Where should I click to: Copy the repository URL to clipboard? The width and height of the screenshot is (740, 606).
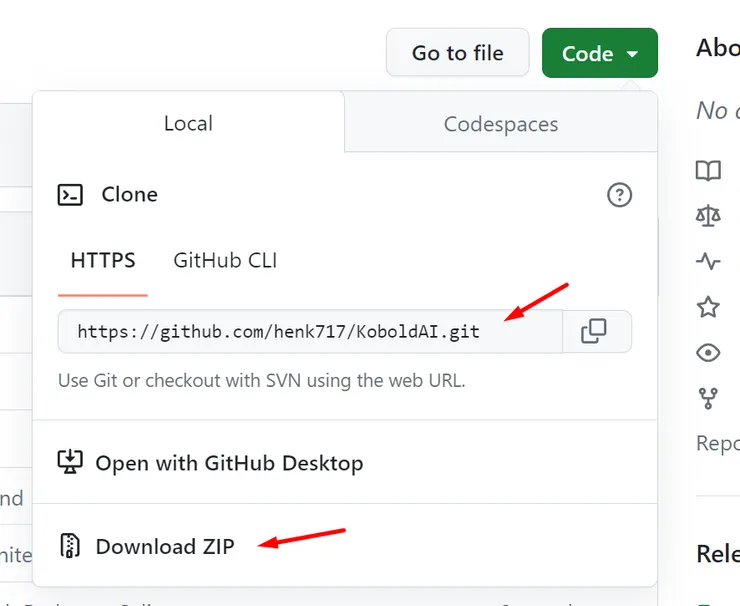(594, 331)
